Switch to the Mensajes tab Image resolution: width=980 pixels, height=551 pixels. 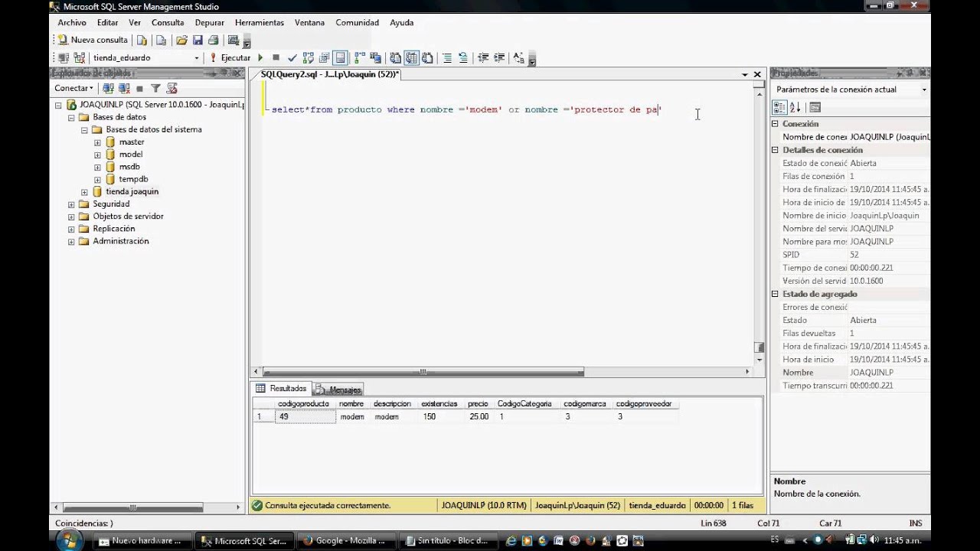point(338,390)
